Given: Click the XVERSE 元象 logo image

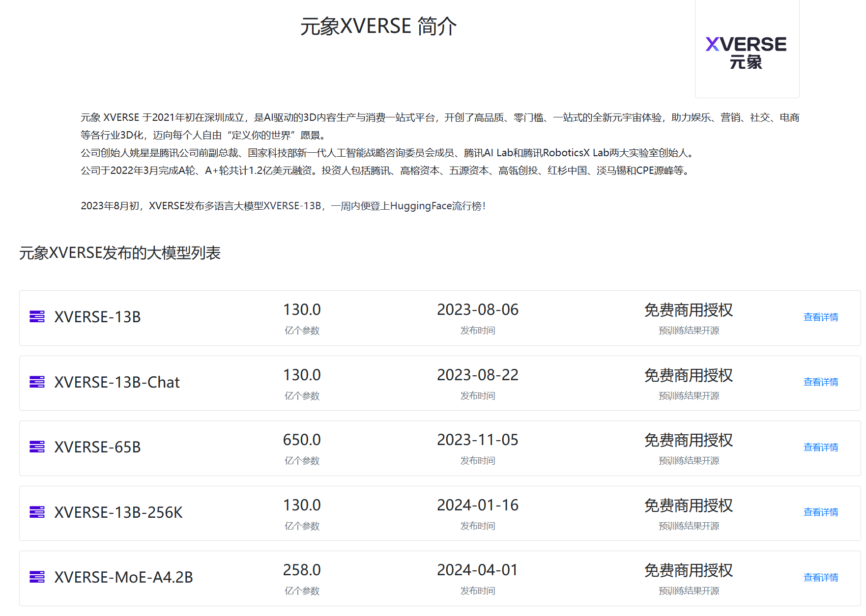Looking at the screenshot, I should click(x=747, y=49).
